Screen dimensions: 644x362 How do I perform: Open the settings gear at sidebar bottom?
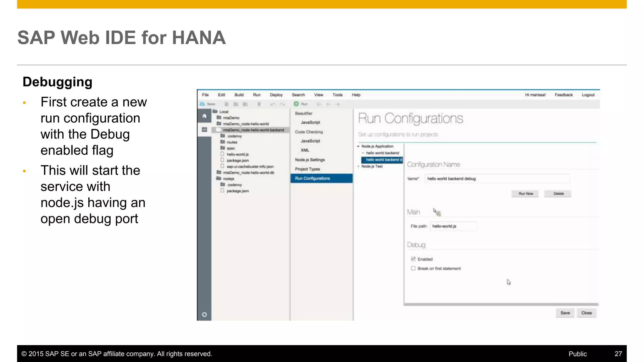pos(204,315)
